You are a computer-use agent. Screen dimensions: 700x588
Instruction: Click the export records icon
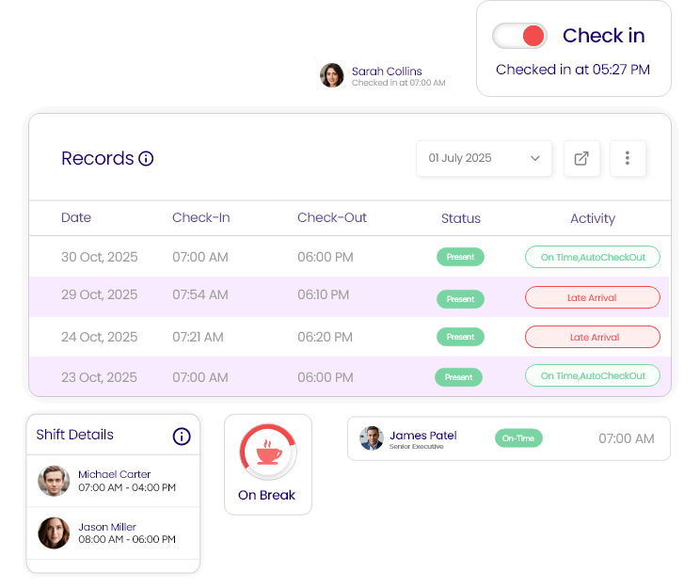pos(581,158)
